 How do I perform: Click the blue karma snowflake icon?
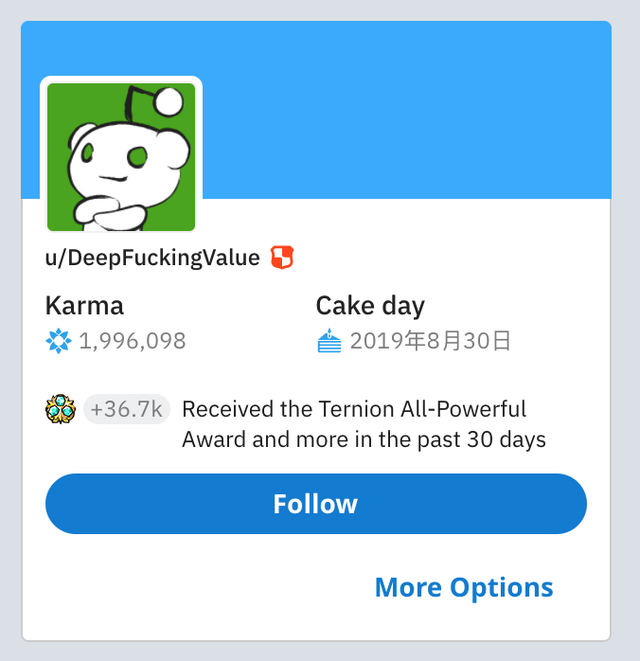(59, 342)
